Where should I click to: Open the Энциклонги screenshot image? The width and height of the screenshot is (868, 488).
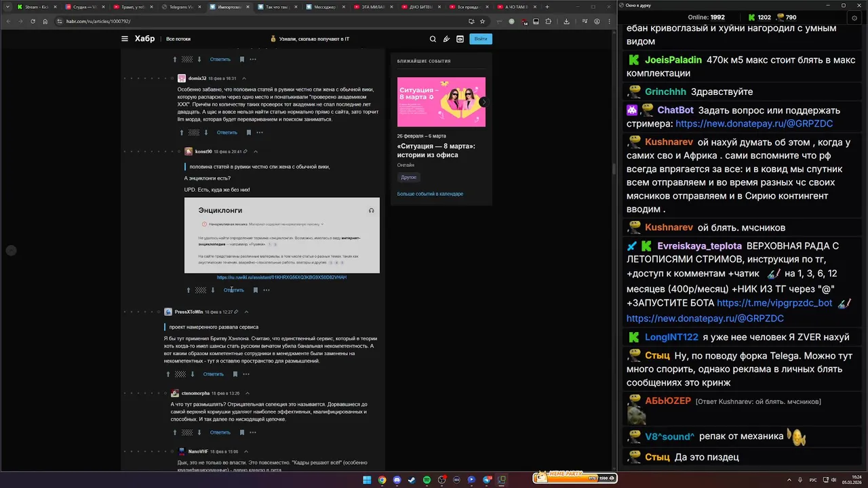click(x=282, y=235)
